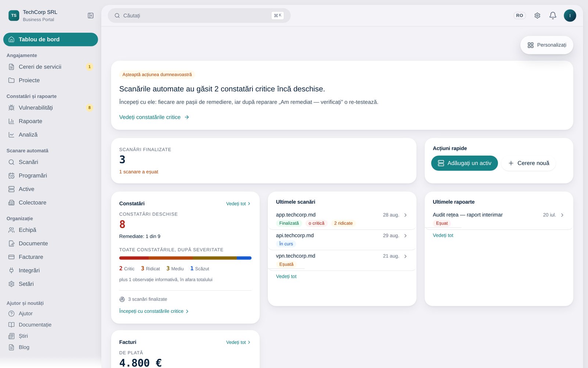The width and height of the screenshot is (588, 368).
Task: Click the Rapoarte bar-chart icon
Action: tap(11, 121)
